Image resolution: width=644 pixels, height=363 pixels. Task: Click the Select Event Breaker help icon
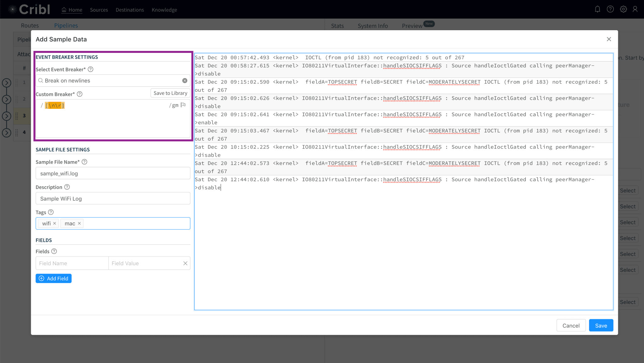pyautogui.click(x=91, y=69)
